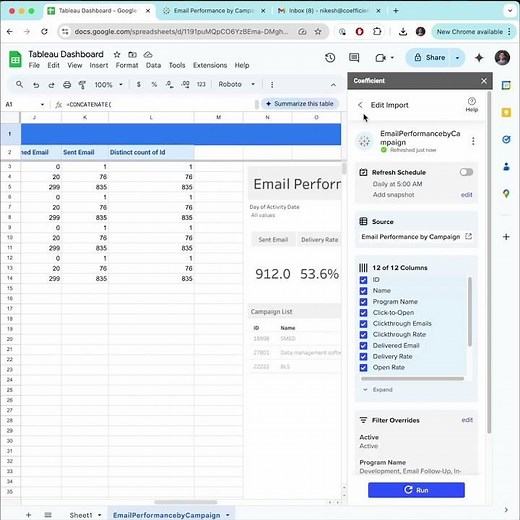Click the columns list horizontal scrollbar

click(x=412, y=379)
